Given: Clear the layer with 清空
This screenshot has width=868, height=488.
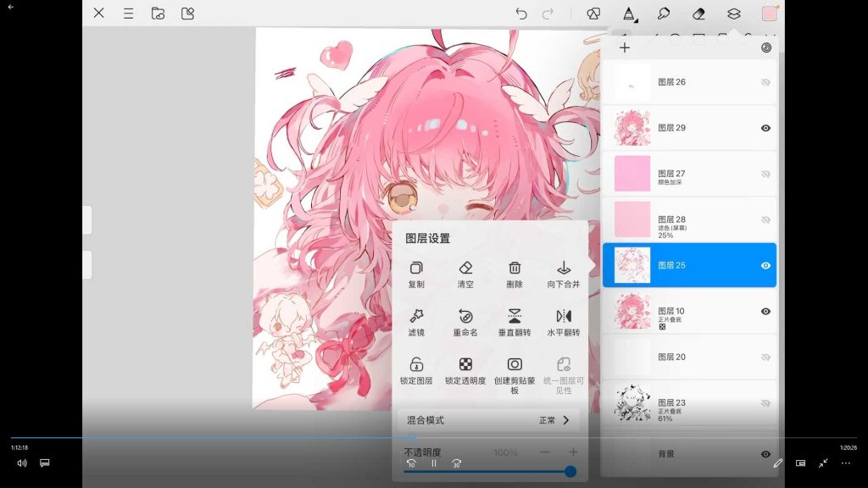Looking at the screenshot, I should pos(465,274).
